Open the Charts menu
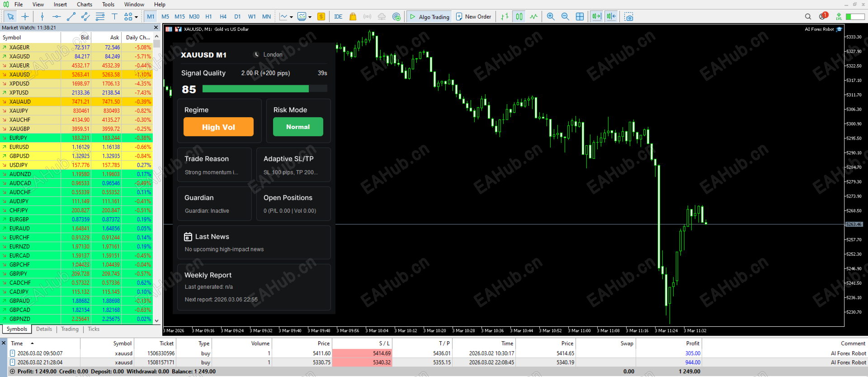The width and height of the screenshot is (868, 377). tap(85, 5)
